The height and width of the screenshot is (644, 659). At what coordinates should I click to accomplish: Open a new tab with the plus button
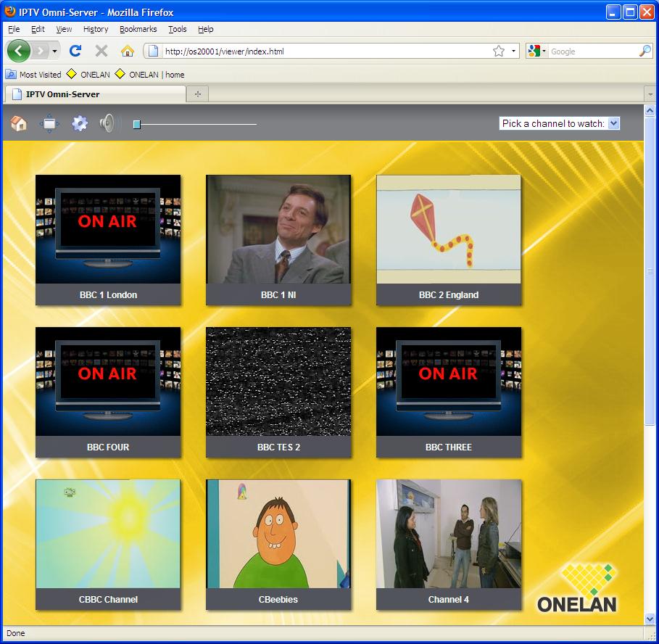coord(197,94)
